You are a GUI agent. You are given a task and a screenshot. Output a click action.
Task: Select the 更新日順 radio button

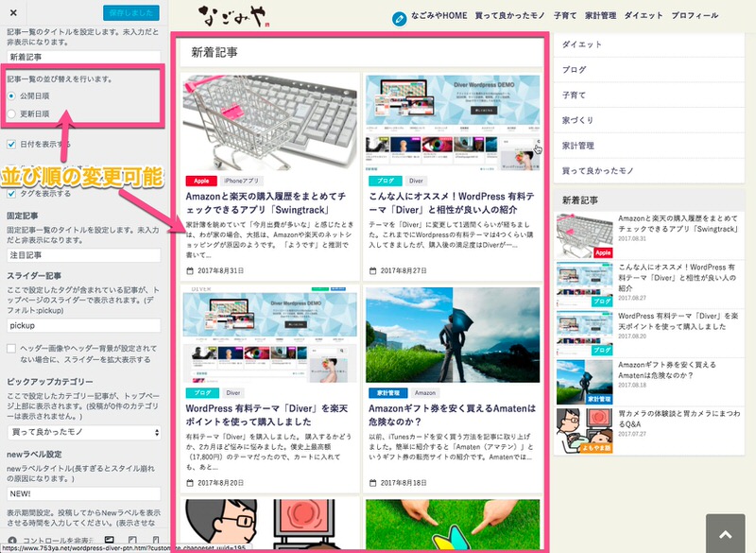click(11, 113)
